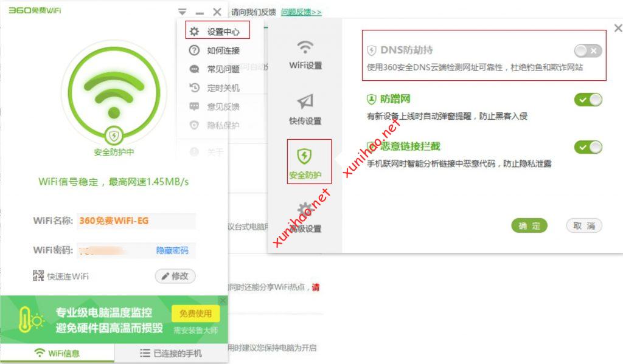Viewport: 623px width, 364px height.
Task: Click the shield icon beside 隐私保护
Action: tap(194, 125)
